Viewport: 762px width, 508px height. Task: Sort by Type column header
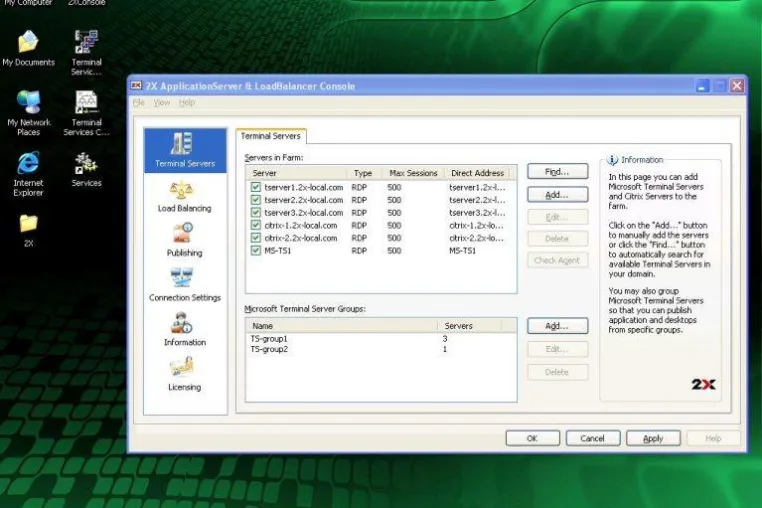(364, 173)
